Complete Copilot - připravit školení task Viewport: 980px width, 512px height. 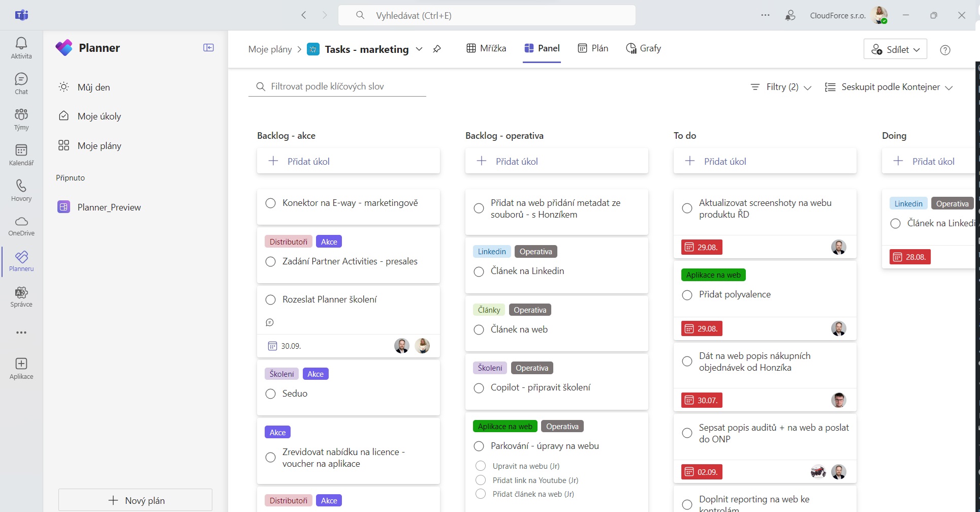479,388
